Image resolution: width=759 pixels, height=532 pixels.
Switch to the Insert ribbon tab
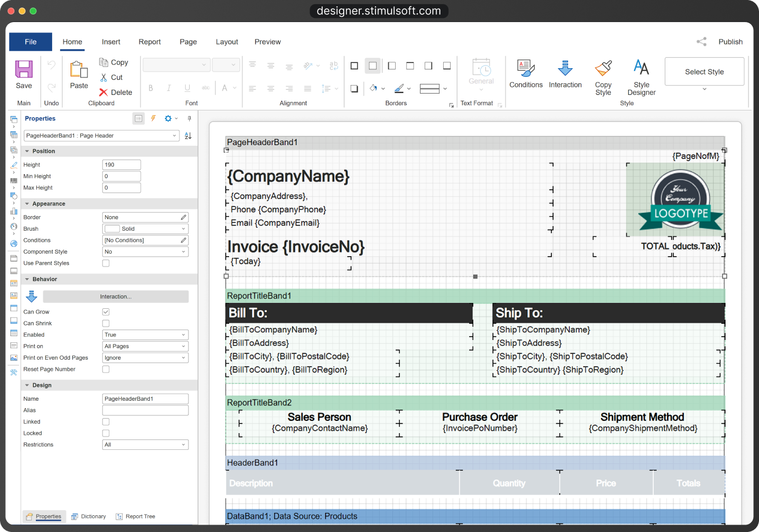click(111, 42)
